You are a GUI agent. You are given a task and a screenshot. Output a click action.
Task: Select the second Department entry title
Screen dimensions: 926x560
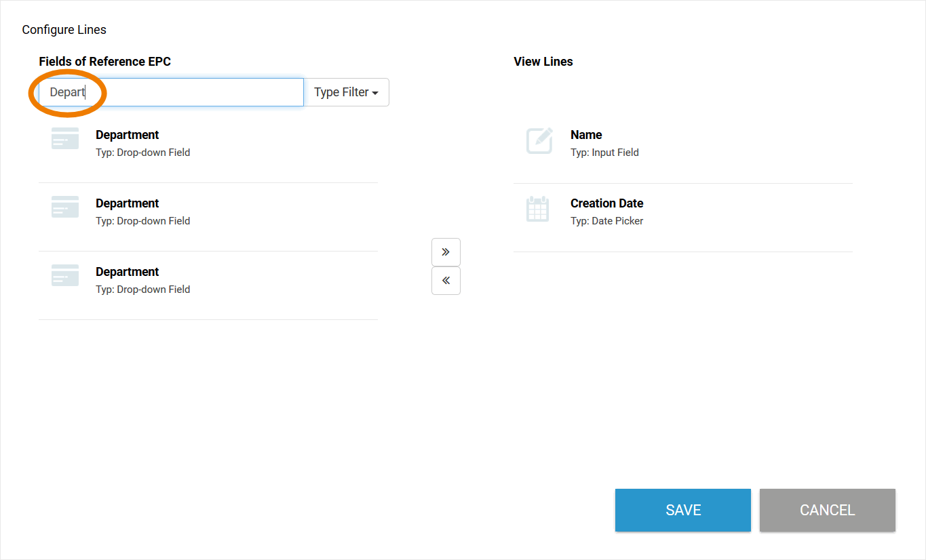[x=127, y=203]
